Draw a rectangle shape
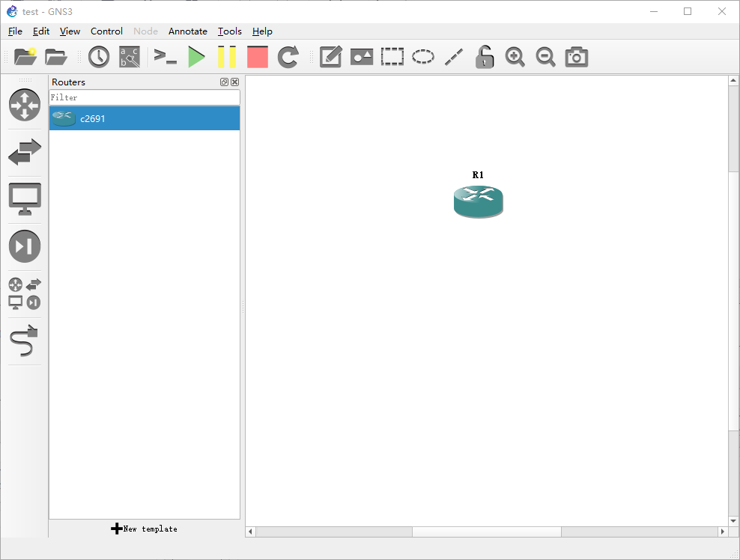Viewport: 740px width, 560px height. [392, 57]
